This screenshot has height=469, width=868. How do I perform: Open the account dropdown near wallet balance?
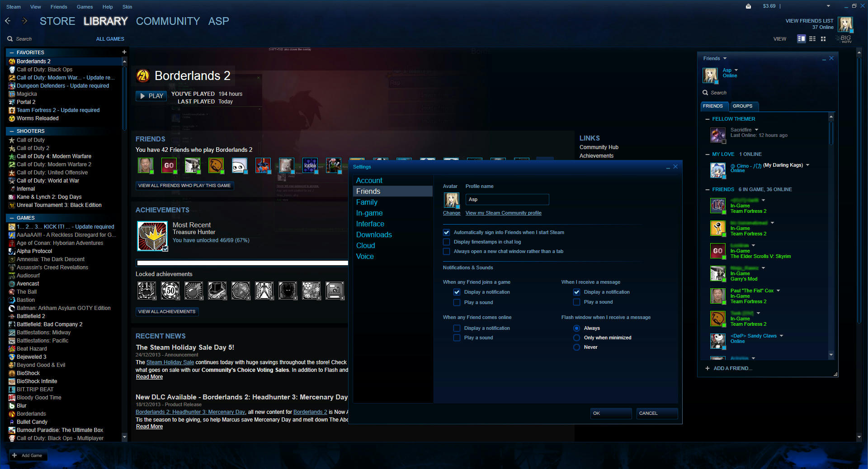point(828,6)
